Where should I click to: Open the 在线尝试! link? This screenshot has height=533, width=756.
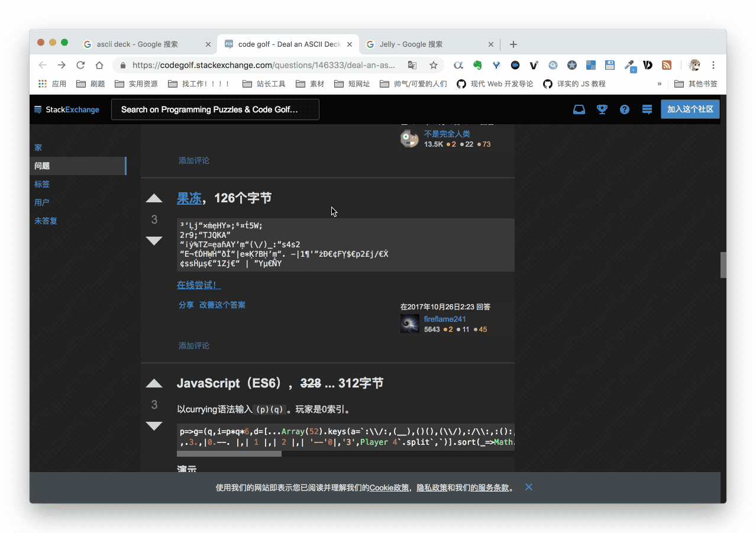point(197,285)
